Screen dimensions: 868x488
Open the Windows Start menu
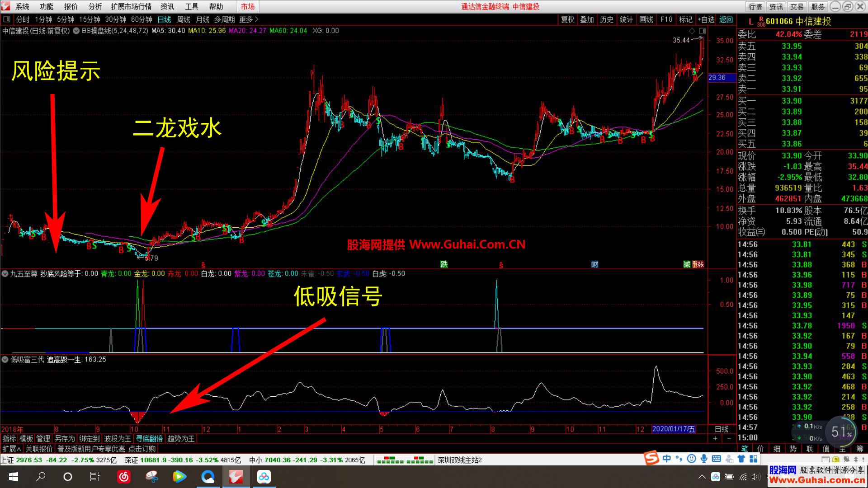pyautogui.click(x=14, y=477)
